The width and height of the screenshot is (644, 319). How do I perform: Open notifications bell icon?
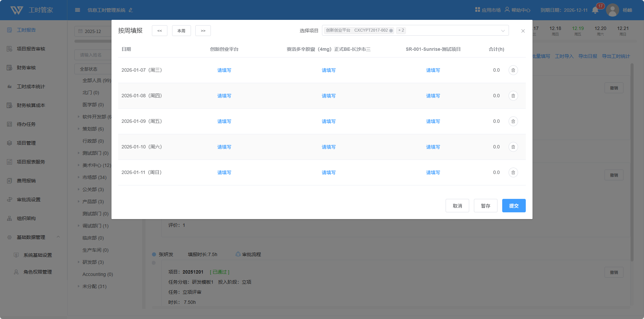pyautogui.click(x=595, y=10)
